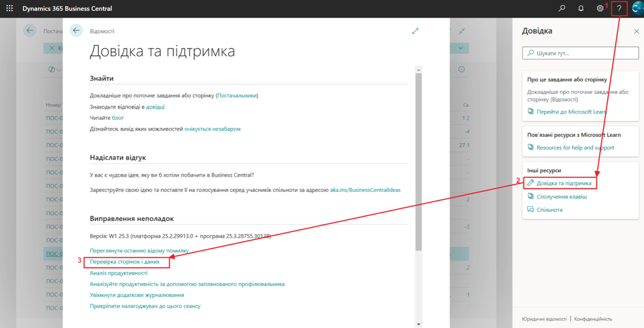
Task: Click the back arrow next to Відомості
Action: point(76,30)
